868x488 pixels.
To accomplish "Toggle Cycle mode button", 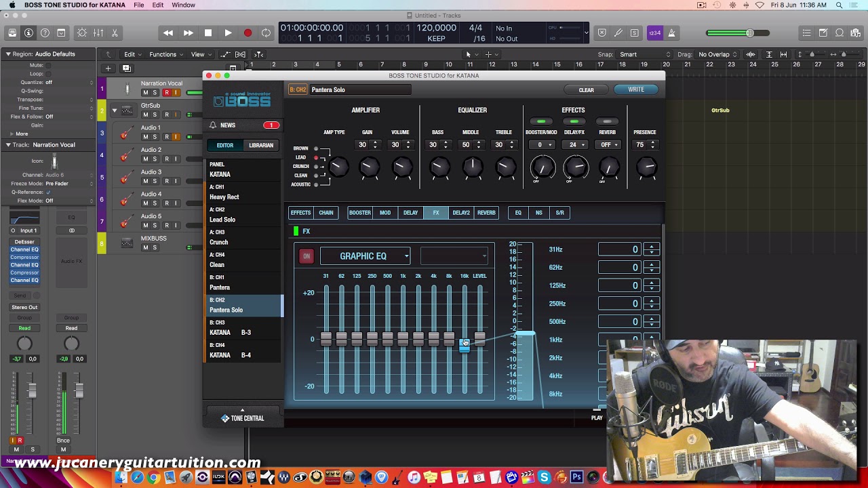I will click(267, 33).
